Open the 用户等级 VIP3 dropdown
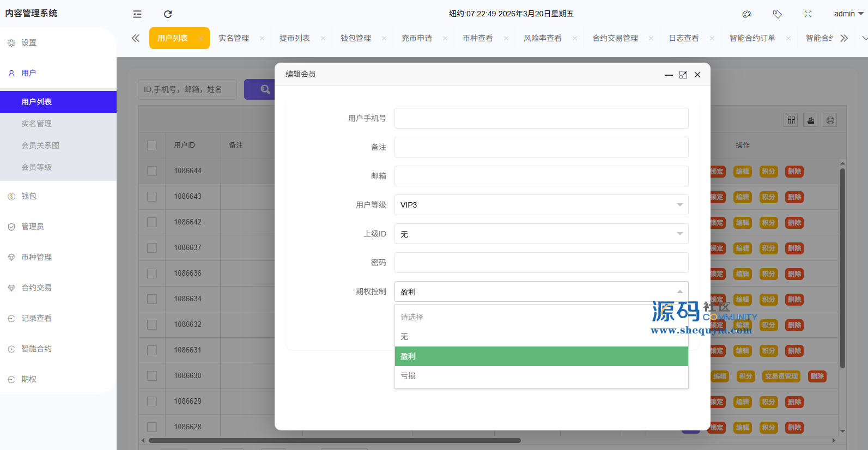868x450 pixels. pos(541,205)
